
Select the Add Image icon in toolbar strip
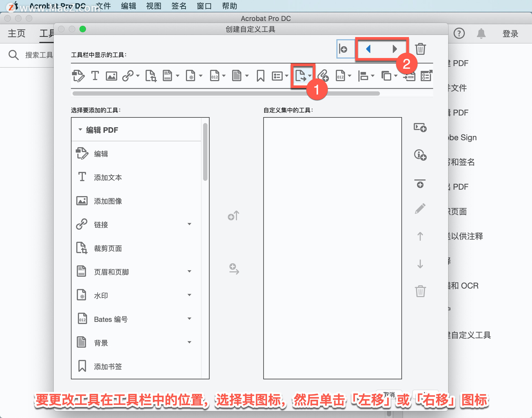111,76
